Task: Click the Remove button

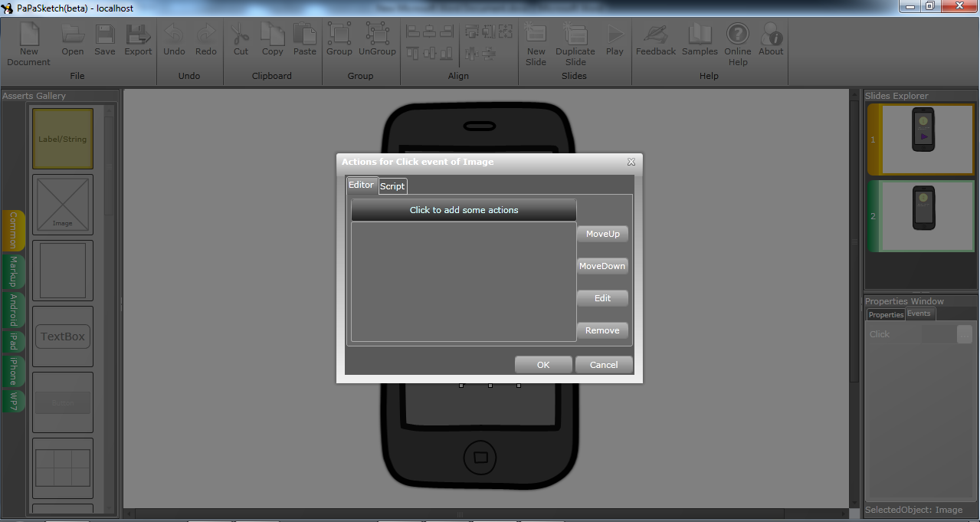Action: [603, 330]
